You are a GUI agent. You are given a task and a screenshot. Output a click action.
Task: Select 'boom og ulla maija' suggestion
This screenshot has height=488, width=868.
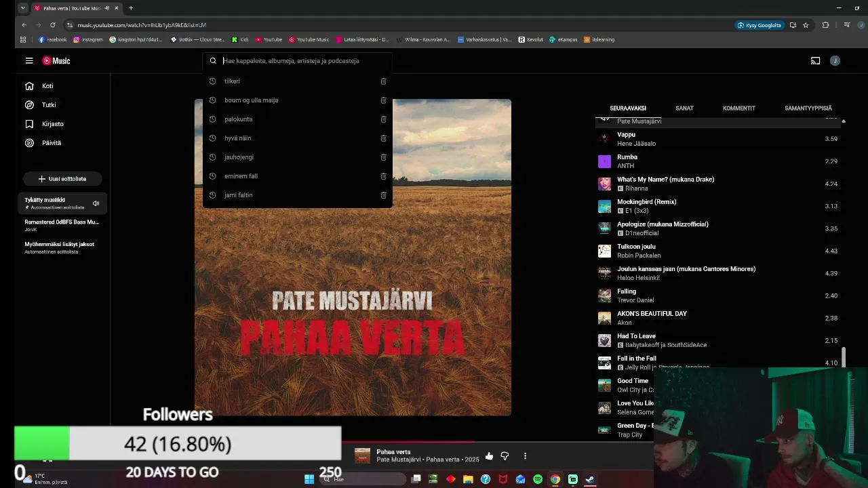(252, 100)
